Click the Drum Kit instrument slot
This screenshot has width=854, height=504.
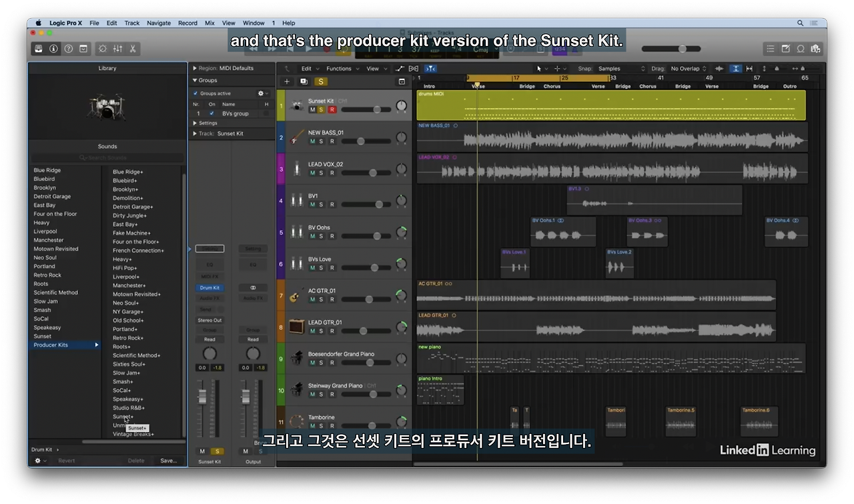point(209,288)
